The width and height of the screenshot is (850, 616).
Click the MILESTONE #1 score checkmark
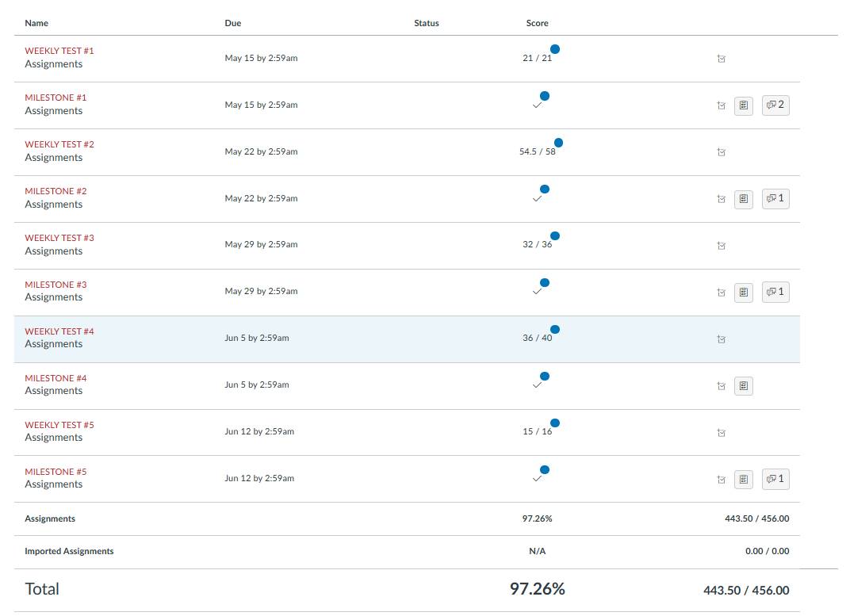click(537, 105)
